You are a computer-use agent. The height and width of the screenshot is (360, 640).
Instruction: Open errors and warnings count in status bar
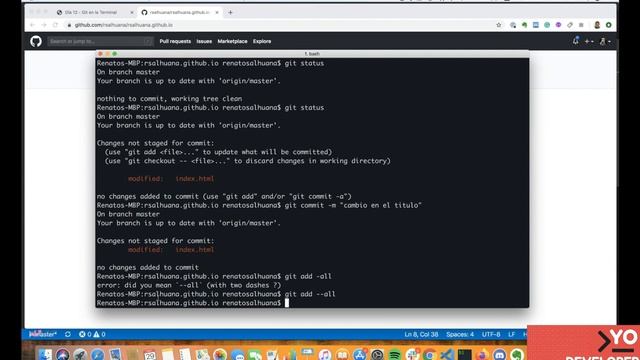(92, 334)
